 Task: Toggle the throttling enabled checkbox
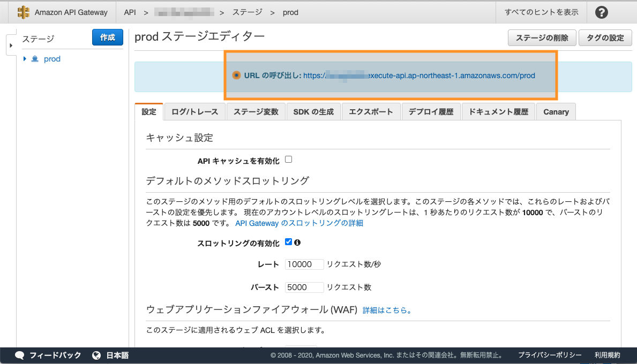coord(288,242)
